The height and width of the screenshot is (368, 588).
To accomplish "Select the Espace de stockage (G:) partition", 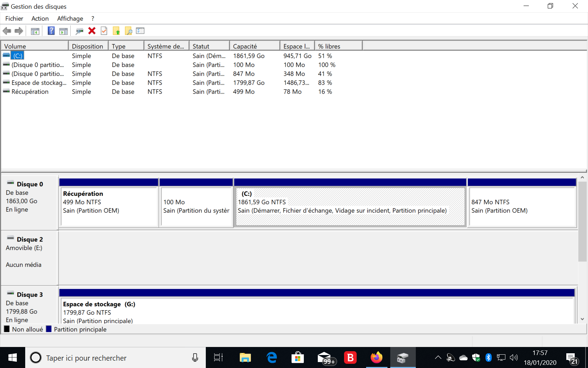I will (317, 306).
